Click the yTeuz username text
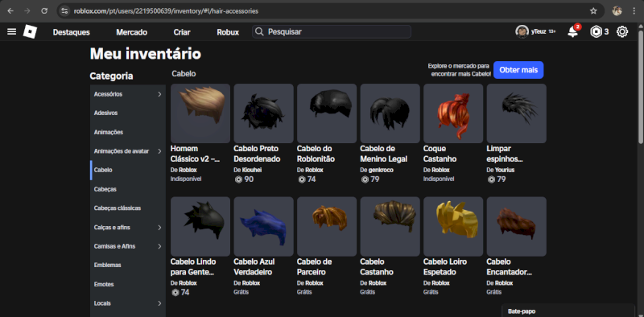Image resolution: width=644 pixels, height=317 pixels. pyautogui.click(x=539, y=31)
